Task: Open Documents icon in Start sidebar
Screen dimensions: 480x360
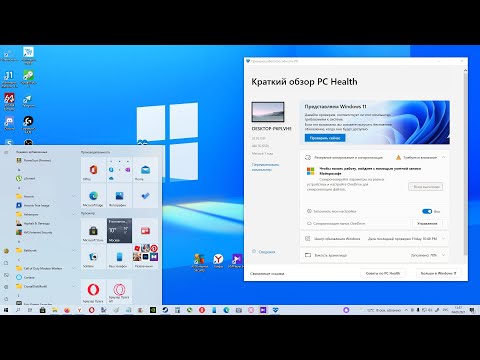Action: (6, 263)
